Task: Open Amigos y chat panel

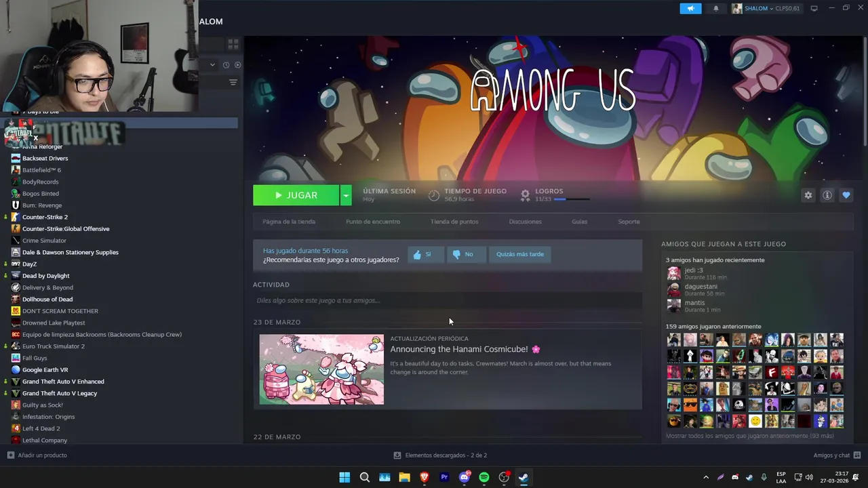Action: 837,455
